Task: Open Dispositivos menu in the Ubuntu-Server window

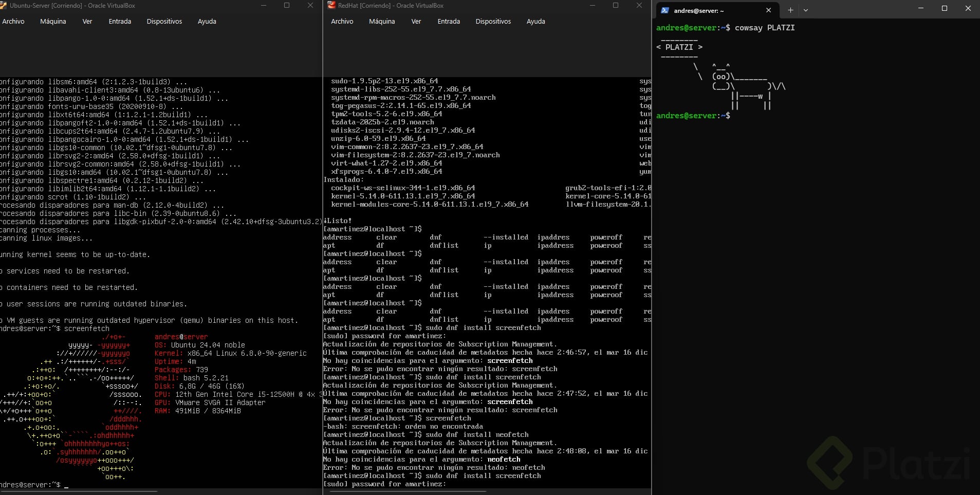Action: pyautogui.click(x=164, y=22)
